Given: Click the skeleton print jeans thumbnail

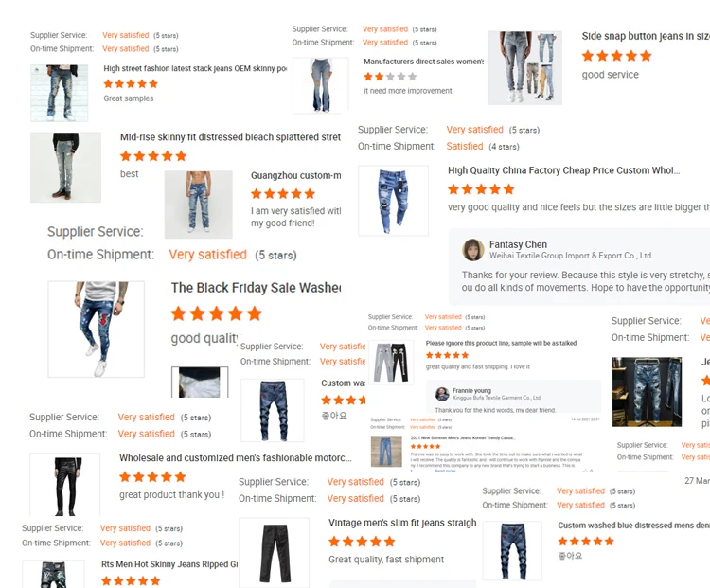Looking at the screenshot, I should point(391,363).
